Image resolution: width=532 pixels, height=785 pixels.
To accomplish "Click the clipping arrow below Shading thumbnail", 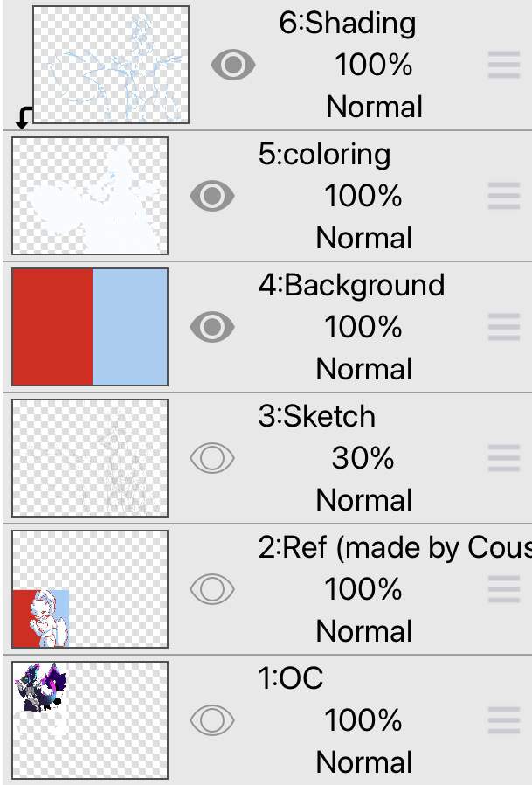I will pyautogui.click(x=23, y=118).
